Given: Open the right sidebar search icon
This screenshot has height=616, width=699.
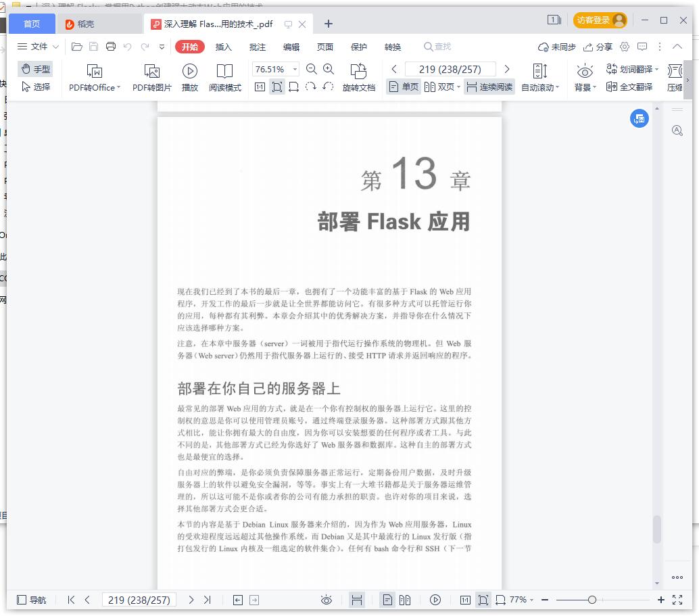Looking at the screenshot, I should (x=677, y=131).
